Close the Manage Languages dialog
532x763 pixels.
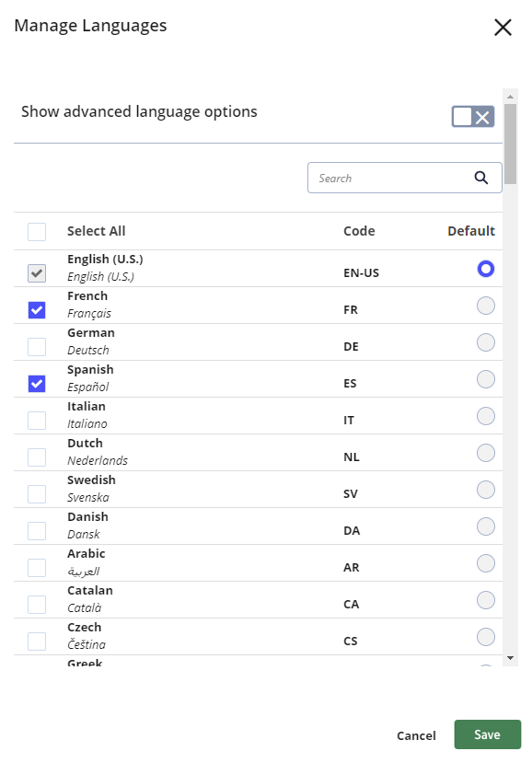coord(503,28)
